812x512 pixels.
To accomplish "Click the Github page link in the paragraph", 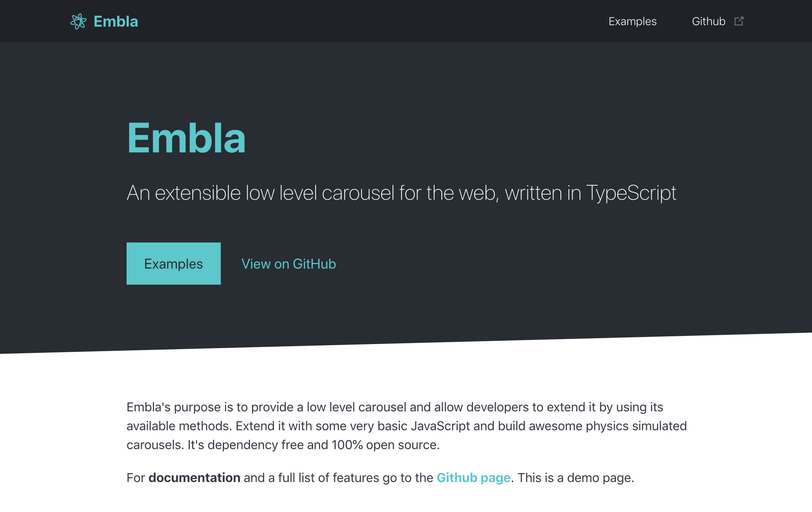I will click(474, 478).
